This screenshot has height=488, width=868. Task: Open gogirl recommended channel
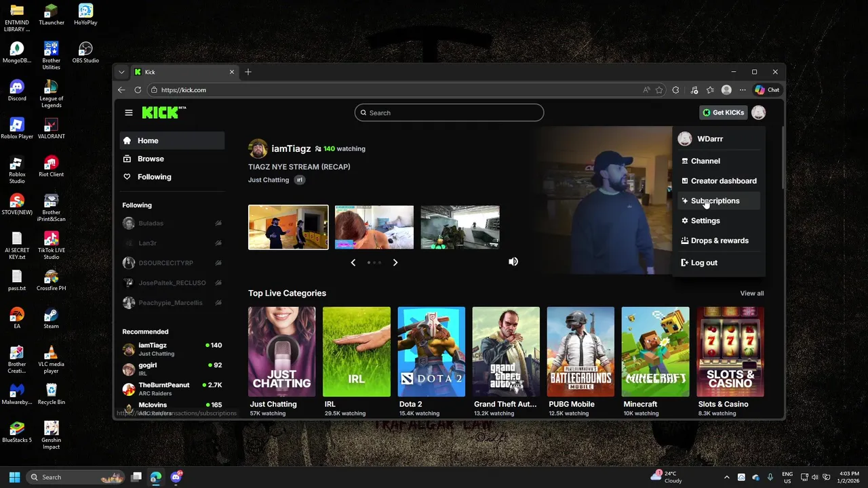[x=172, y=369]
